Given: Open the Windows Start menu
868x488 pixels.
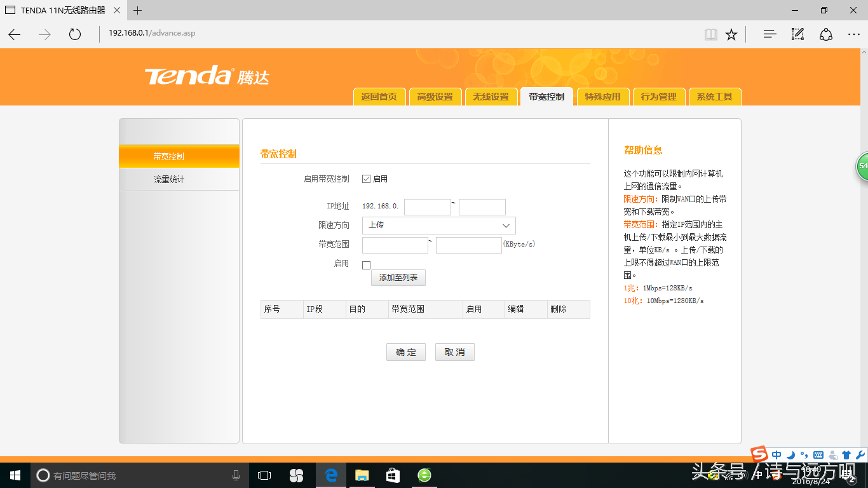Looking at the screenshot, I should coord(15,475).
